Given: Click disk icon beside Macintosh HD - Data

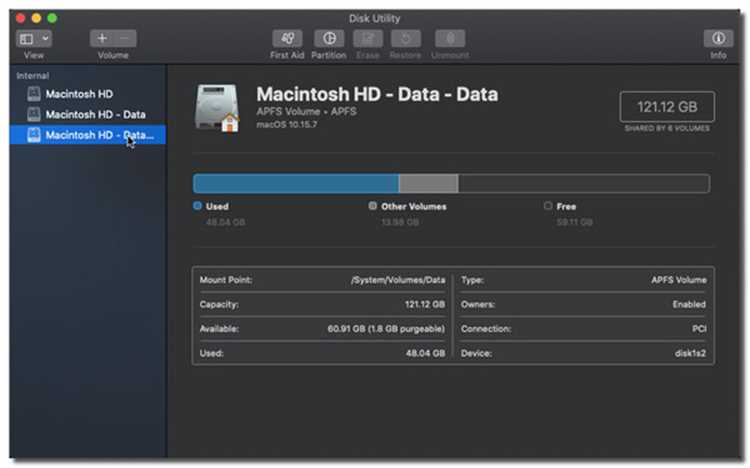Looking at the screenshot, I should [33, 114].
